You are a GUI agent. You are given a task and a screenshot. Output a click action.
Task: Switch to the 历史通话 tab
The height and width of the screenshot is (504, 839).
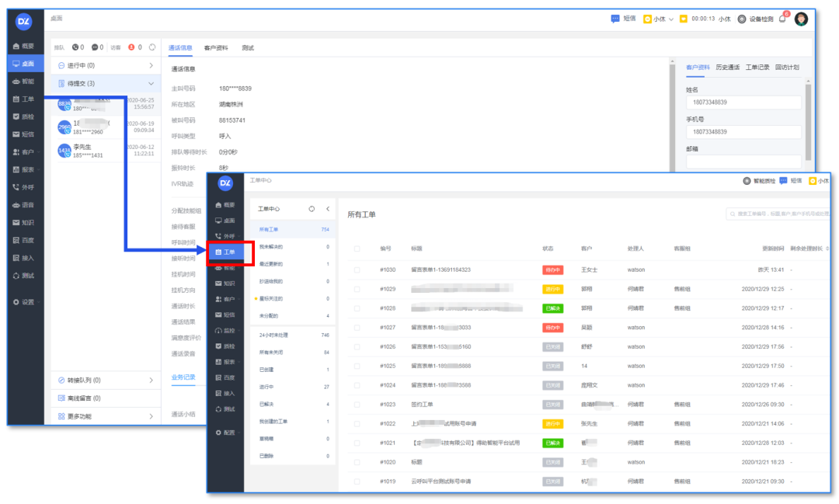(x=728, y=68)
